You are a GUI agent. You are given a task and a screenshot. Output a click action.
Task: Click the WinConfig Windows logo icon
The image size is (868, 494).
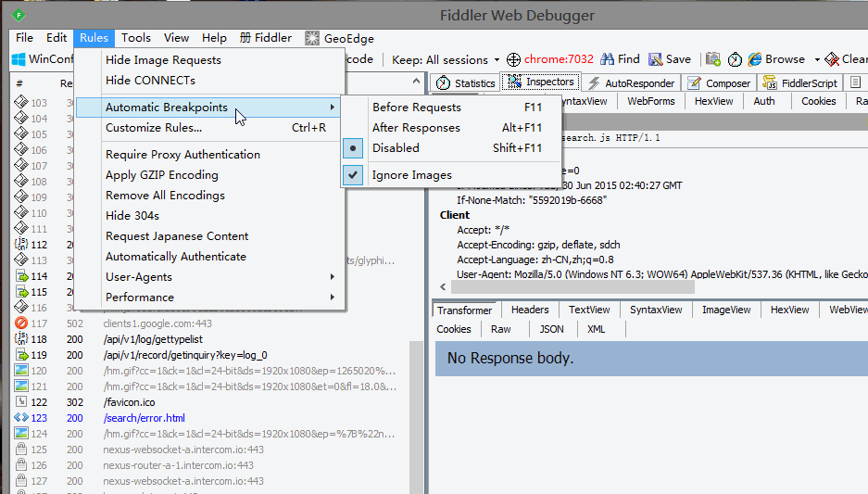(19, 59)
